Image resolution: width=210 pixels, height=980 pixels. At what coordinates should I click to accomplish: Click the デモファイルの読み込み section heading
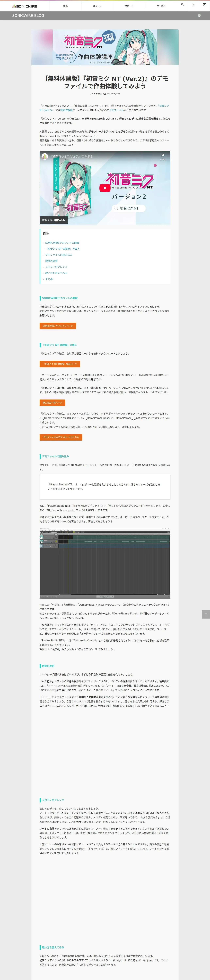click(x=56, y=457)
